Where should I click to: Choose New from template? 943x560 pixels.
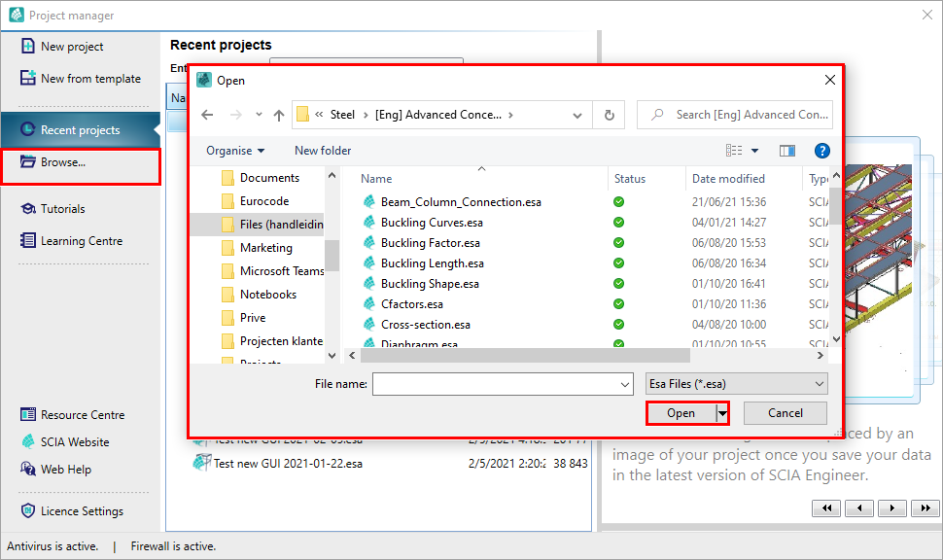[89, 79]
